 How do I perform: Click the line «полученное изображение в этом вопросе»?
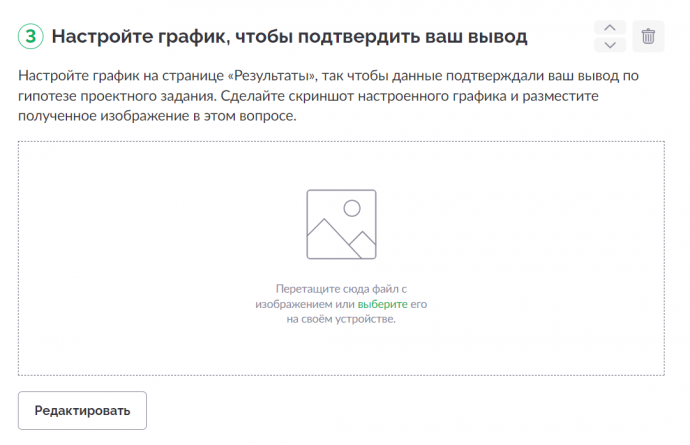tap(157, 116)
